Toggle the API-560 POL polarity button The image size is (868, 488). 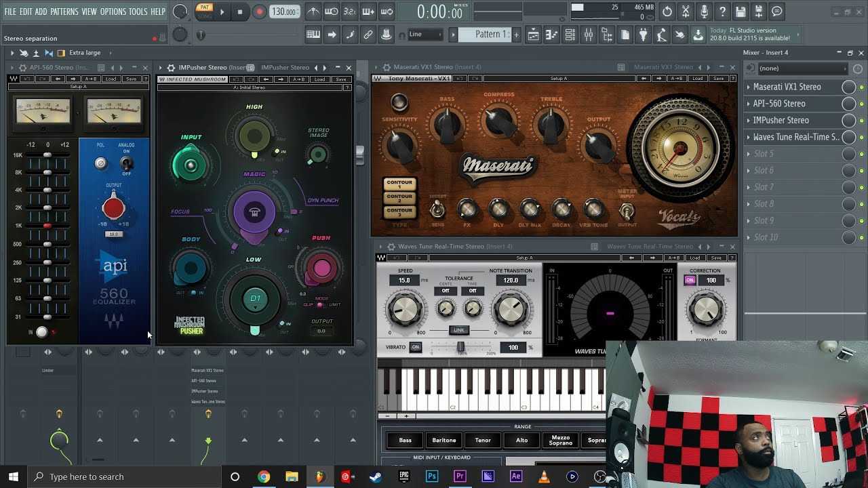(x=100, y=163)
